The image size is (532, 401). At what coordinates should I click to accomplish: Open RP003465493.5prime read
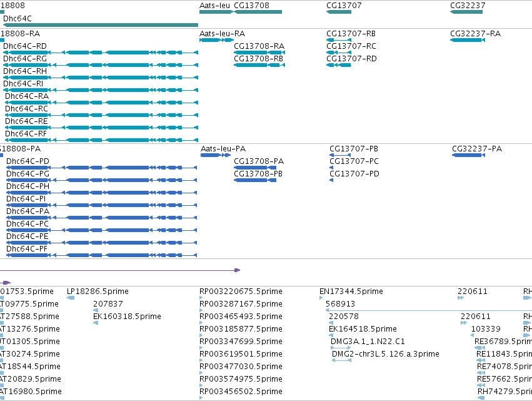(x=201, y=323)
